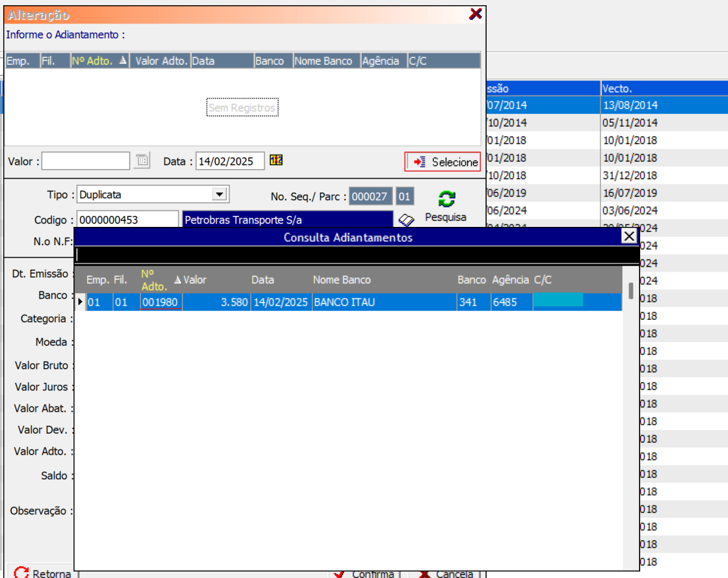The image size is (728, 578).
Task: Click the calculator icon beside Valor field
Action: tap(141, 161)
